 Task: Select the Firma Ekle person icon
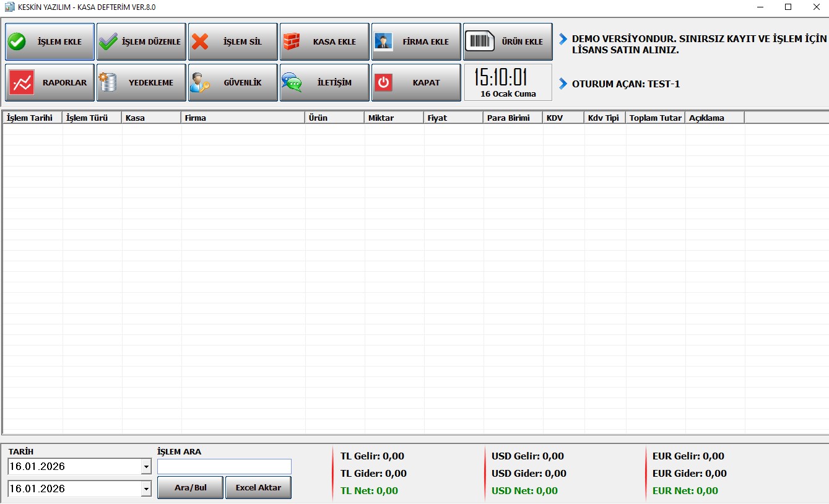[383, 42]
